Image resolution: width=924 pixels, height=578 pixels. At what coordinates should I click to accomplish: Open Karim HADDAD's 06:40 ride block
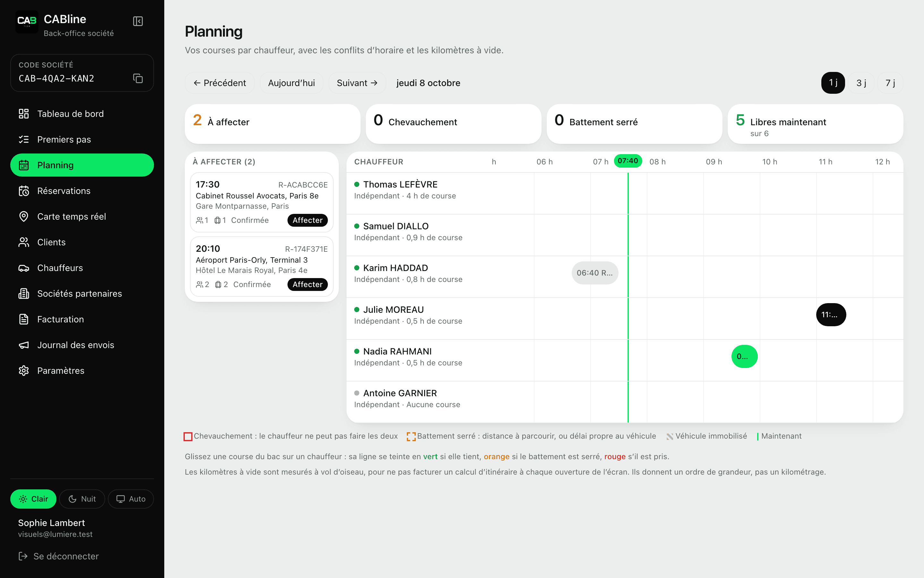595,273
